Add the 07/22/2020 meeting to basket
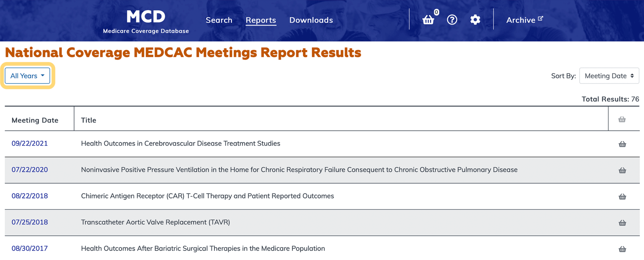This screenshot has height=260, width=644. click(622, 170)
